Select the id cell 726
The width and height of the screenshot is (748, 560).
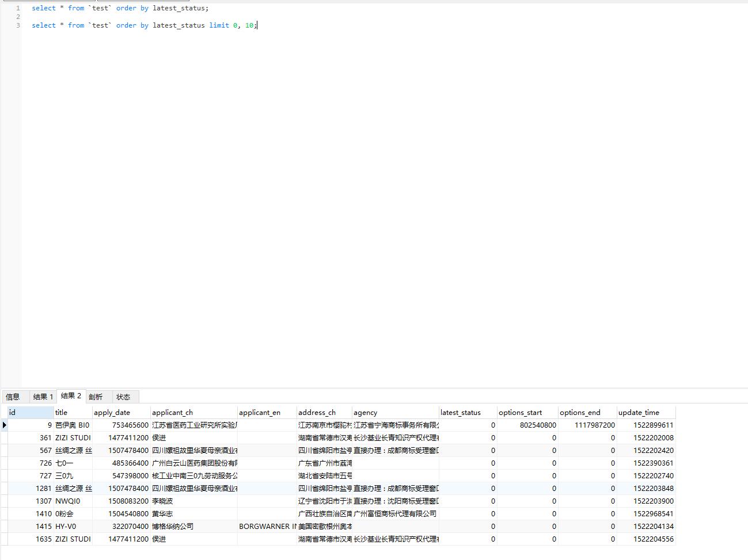tap(31, 463)
